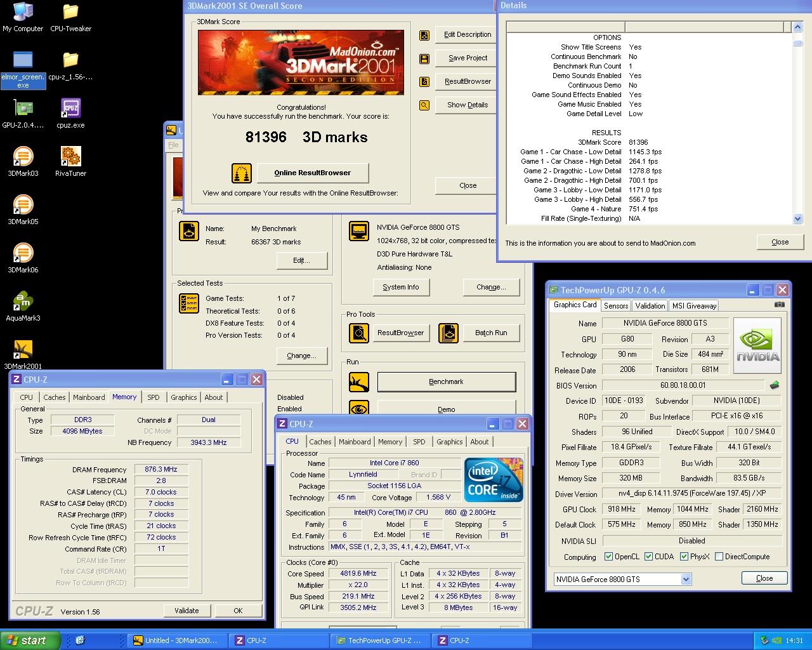Click the Online ResultBrowser icon
The image size is (812, 650).
point(241,173)
